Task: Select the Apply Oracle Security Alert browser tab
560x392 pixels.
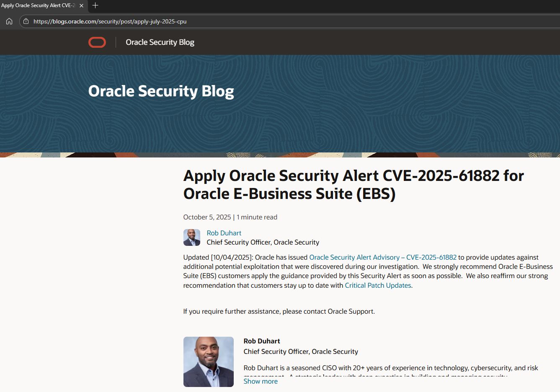Action: pyautogui.click(x=38, y=5)
